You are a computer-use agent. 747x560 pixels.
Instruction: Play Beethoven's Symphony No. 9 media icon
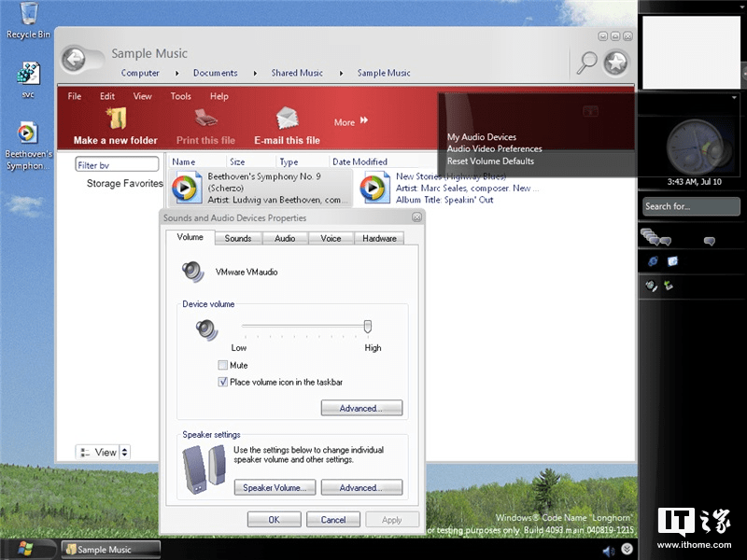pyautogui.click(x=185, y=187)
